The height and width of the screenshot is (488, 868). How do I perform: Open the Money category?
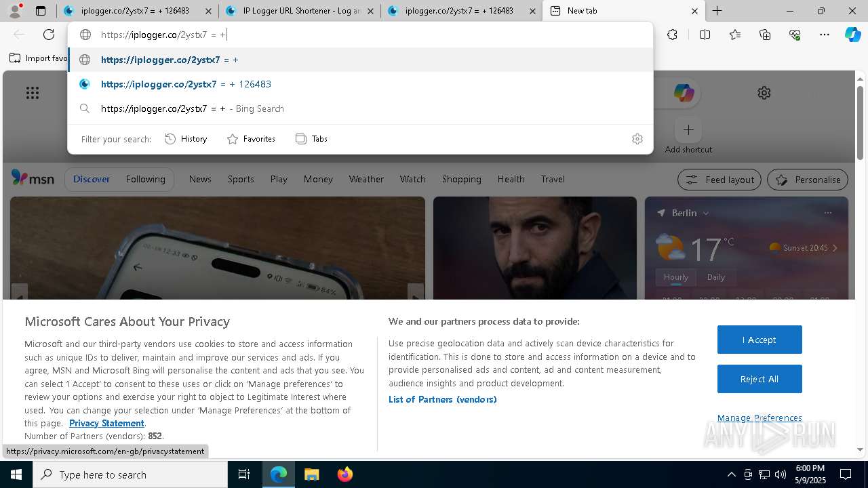click(x=318, y=179)
